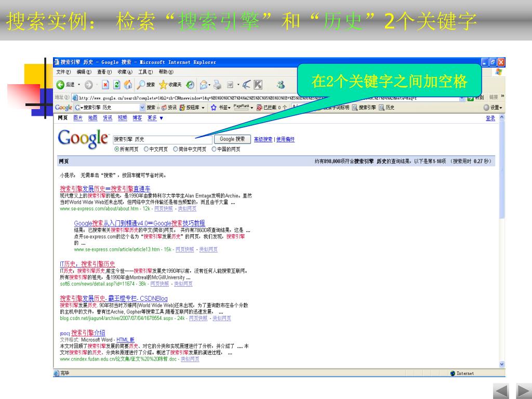The image size is (532, 399).
Task: Switch to the 博客 blog tab
Action: (x=137, y=118)
